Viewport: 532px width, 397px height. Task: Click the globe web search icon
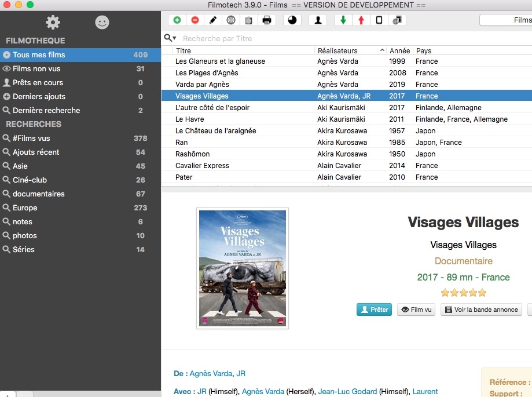pyautogui.click(x=231, y=20)
